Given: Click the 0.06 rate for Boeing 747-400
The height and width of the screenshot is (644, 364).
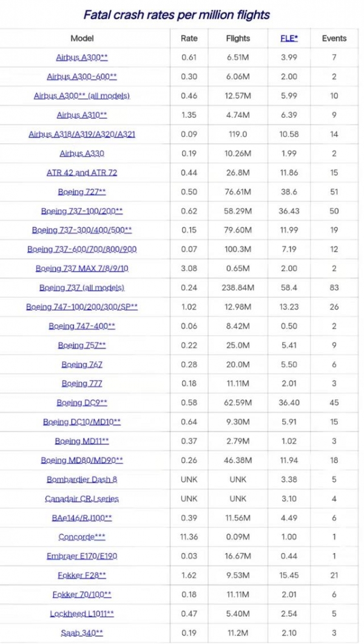Looking at the screenshot, I should (x=189, y=326).
